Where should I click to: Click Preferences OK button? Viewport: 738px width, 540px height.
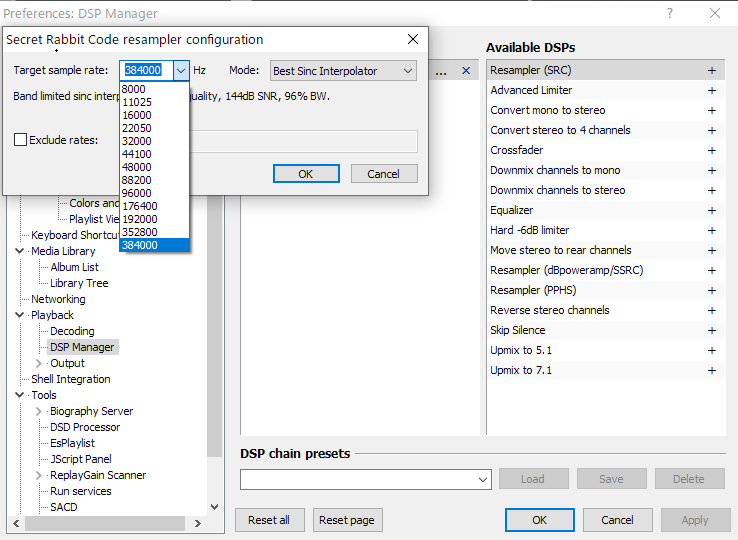[x=540, y=520]
